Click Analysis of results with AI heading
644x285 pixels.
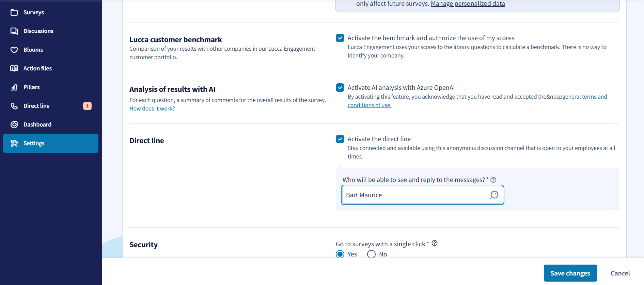172,89
